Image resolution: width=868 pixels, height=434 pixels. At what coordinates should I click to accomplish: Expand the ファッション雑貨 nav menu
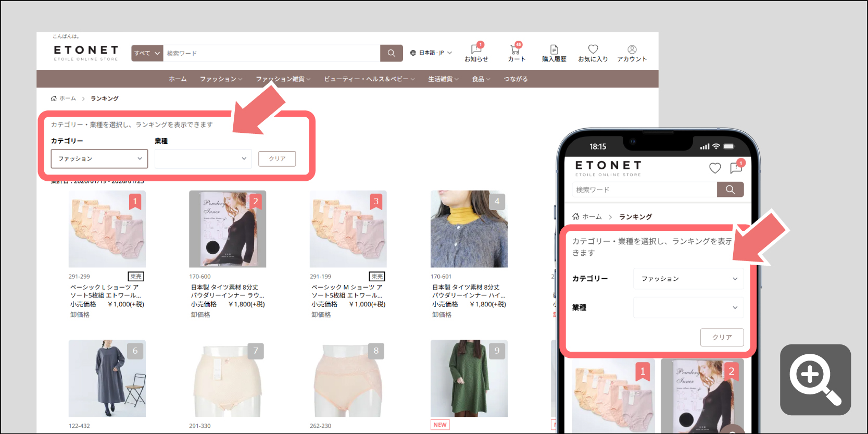point(283,79)
